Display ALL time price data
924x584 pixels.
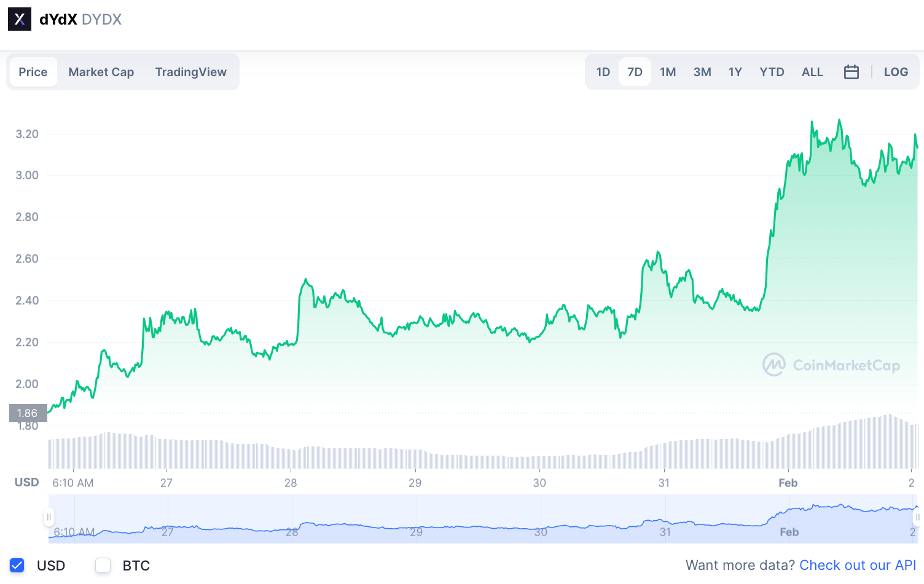click(x=812, y=72)
